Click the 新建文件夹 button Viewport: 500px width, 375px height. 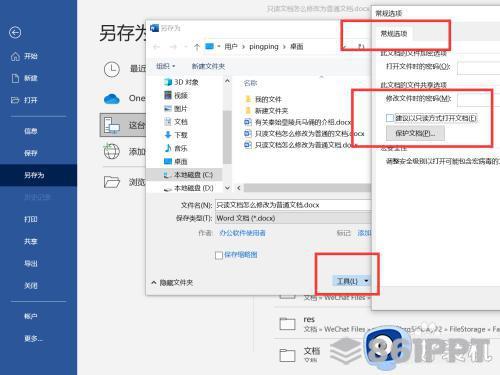[x=208, y=66]
